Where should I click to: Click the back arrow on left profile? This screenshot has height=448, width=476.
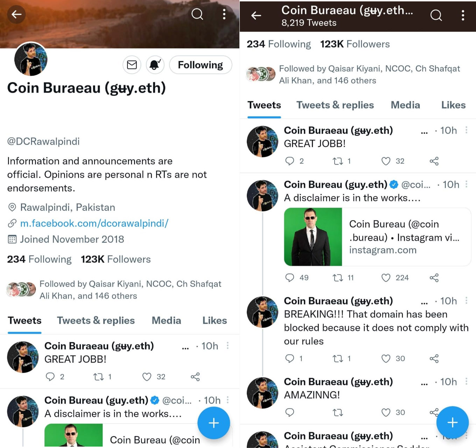(16, 14)
